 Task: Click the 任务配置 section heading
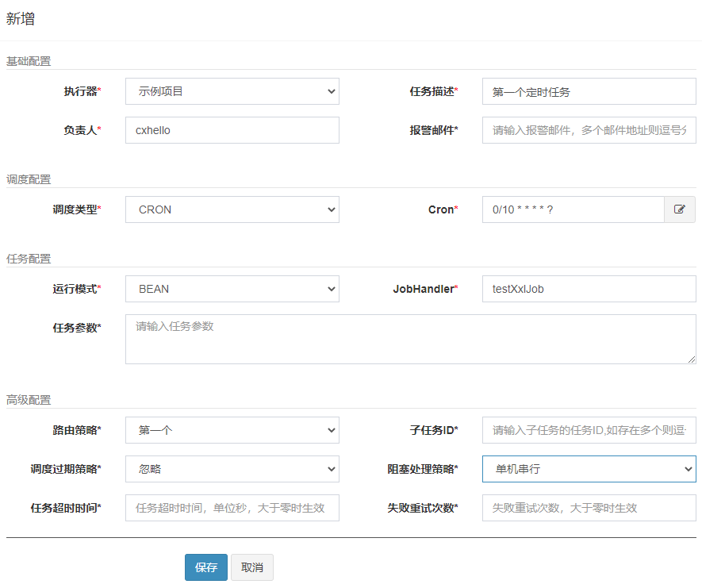[29, 259]
